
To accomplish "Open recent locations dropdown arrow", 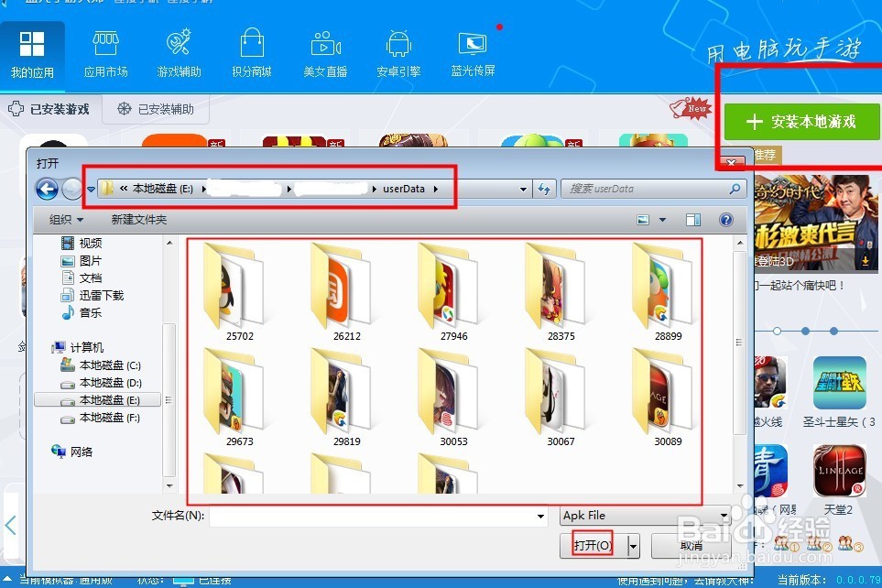I will click(x=91, y=189).
